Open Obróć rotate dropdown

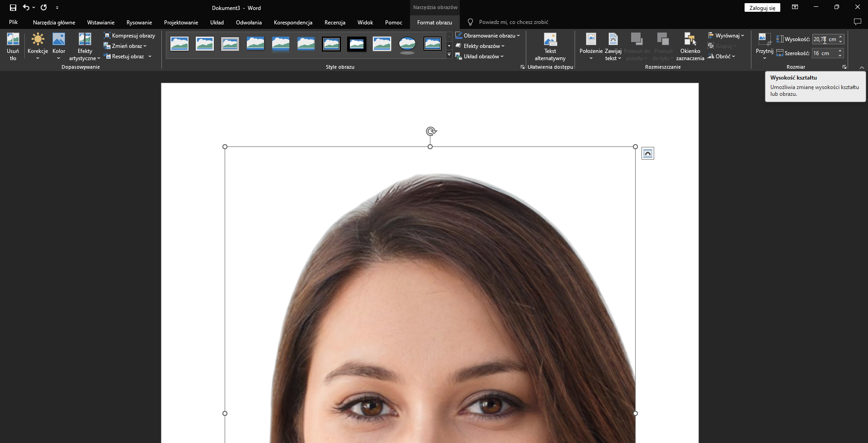point(721,56)
